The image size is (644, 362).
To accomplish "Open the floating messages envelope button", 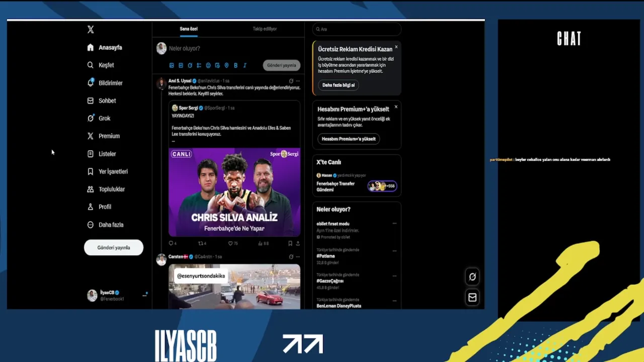I will 472,298.
